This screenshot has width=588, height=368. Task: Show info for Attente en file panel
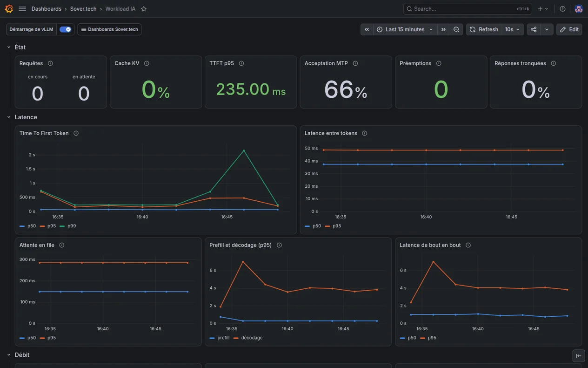click(62, 245)
